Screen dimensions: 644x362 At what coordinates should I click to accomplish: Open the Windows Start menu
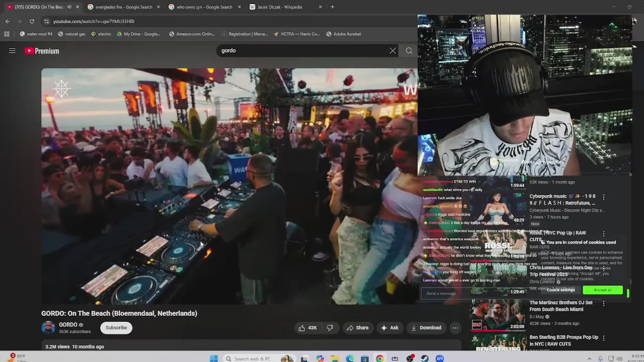[214, 358]
